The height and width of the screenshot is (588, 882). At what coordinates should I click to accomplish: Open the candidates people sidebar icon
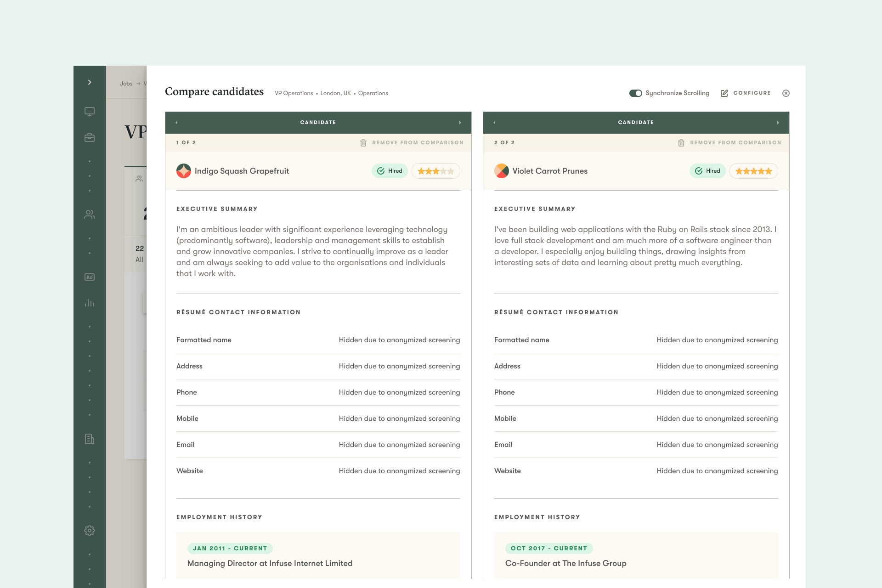pos(90,215)
